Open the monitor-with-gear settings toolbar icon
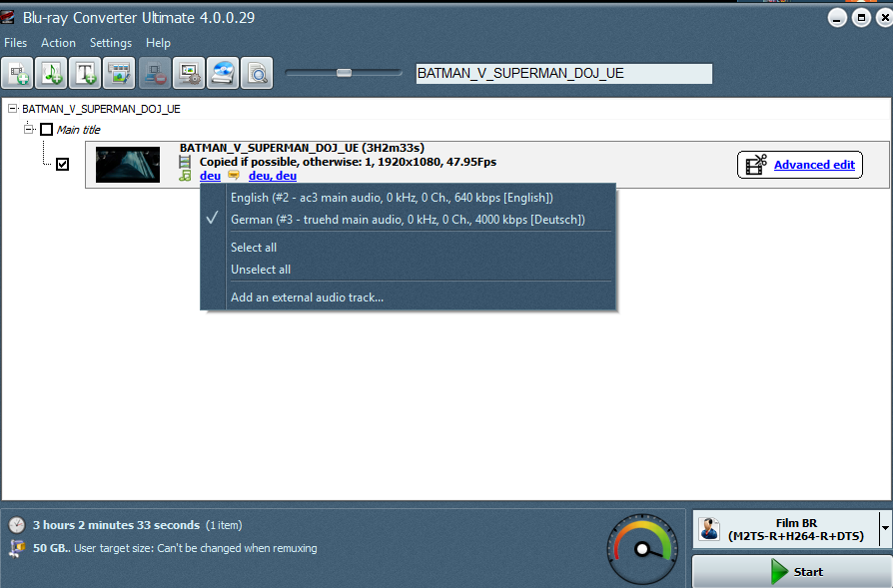 pyautogui.click(x=189, y=74)
